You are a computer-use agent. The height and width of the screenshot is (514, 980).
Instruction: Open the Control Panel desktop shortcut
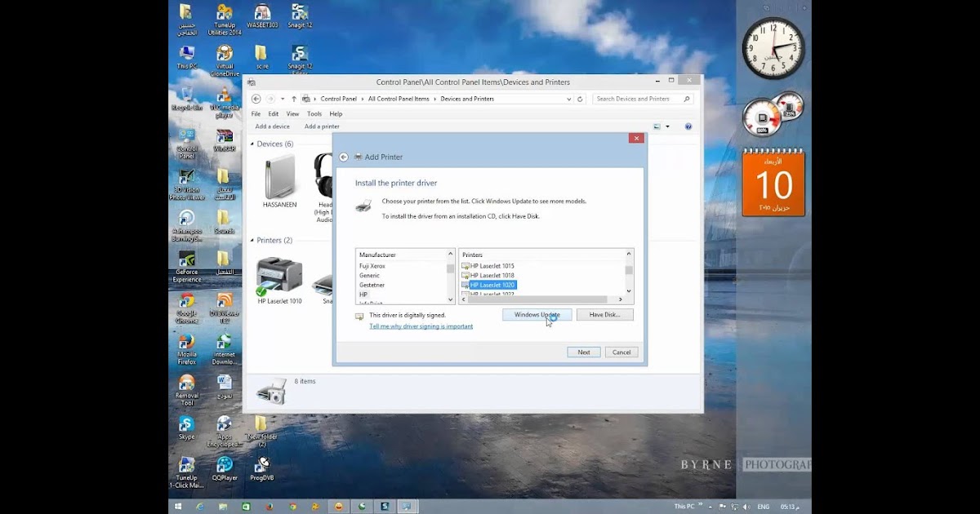coord(186,144)
